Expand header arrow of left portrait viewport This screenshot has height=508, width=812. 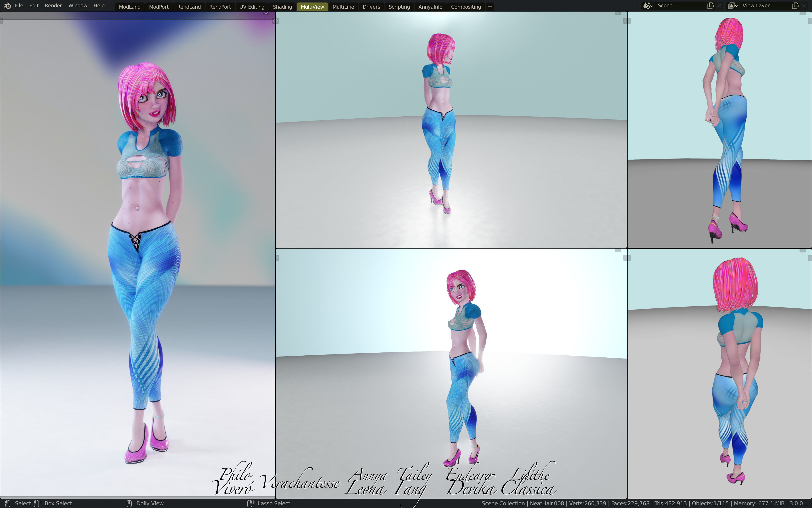266,13
